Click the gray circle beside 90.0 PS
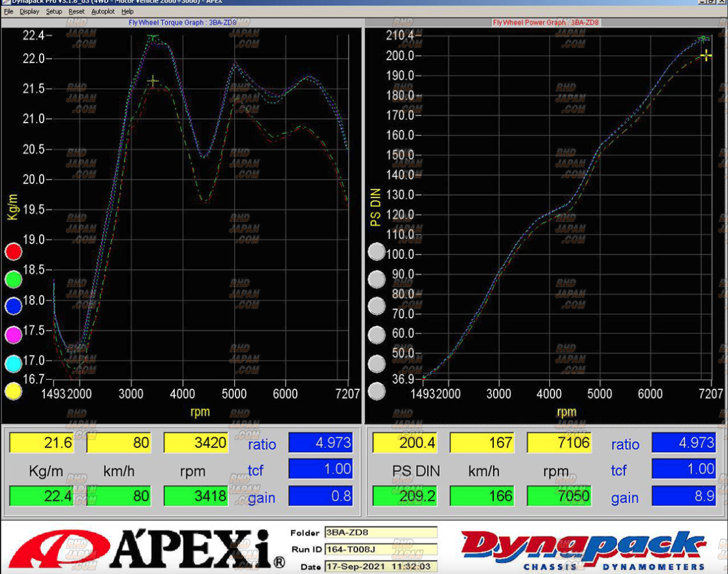Image resolution: width=728 pixels, height=574 pixels. pos(376,279)
